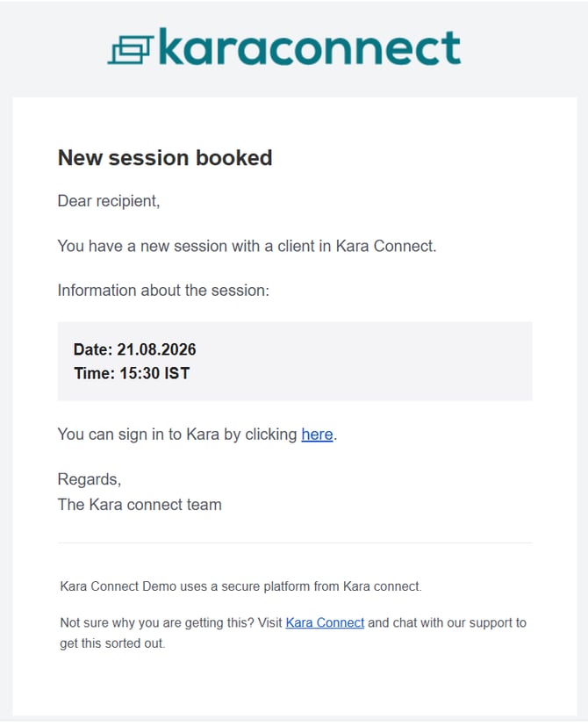Select the 'New session booked' heading
Image resolution: width=588 pixels, height=726 pixels.
coord(165,157)
